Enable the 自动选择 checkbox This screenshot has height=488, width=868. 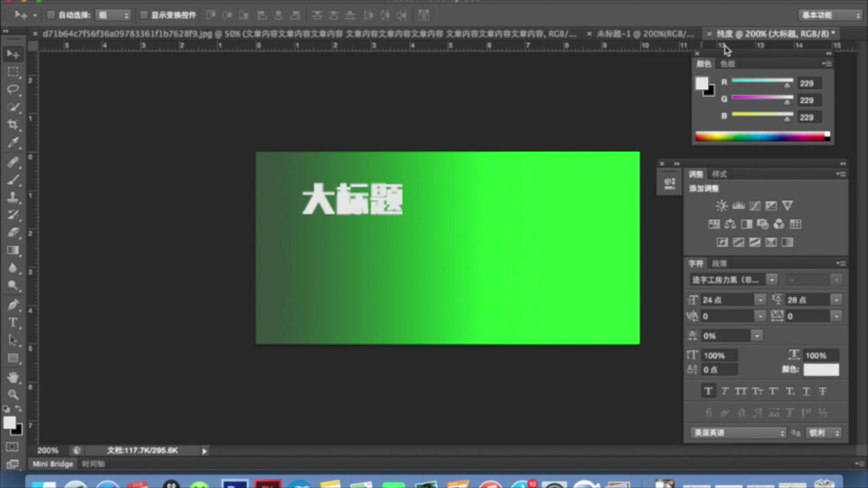coord(51,15)
